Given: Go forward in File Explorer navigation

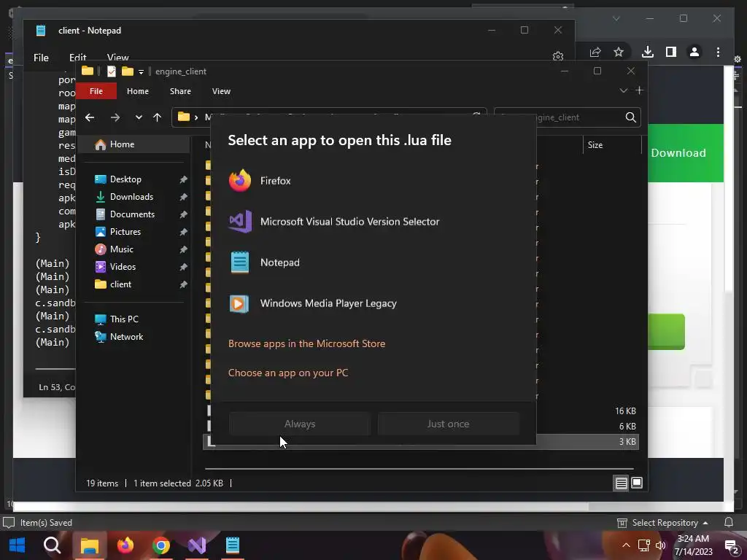Looking at the screenshot, I should [x=115, y=117].
